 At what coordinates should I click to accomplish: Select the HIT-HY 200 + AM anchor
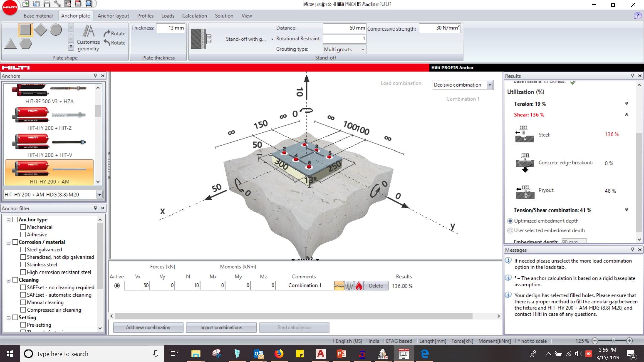49,172
